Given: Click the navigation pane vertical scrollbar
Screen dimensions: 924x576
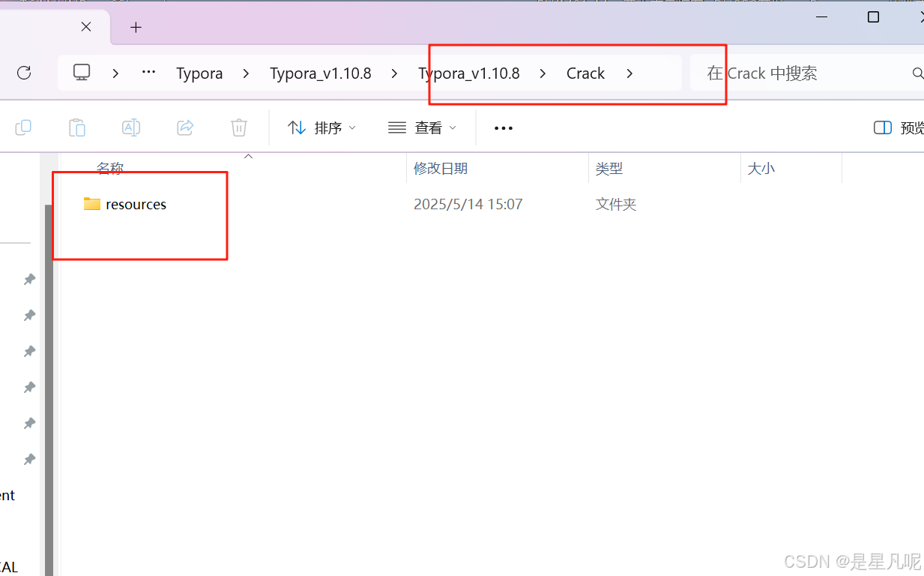Looking at the screenshot, I should click(49, 390).
